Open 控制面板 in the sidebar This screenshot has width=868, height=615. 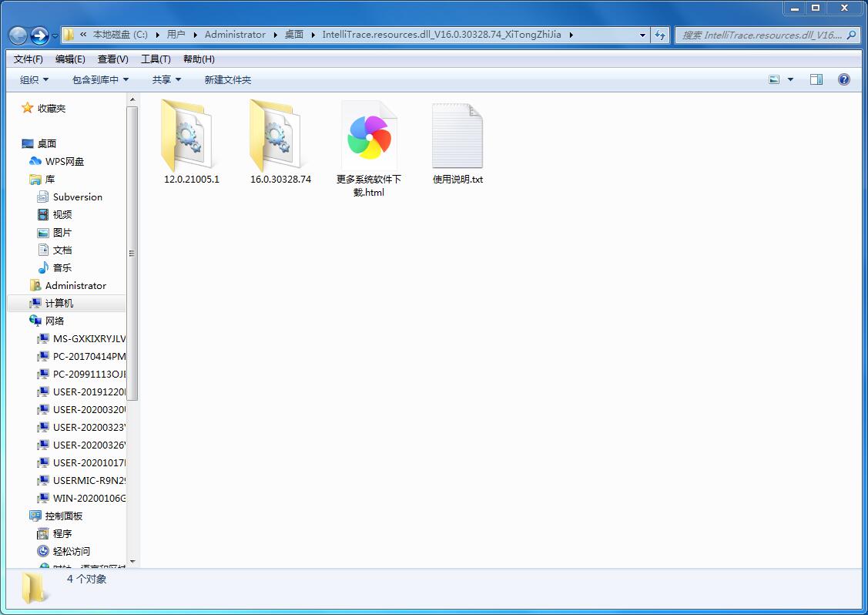point(63,516)
